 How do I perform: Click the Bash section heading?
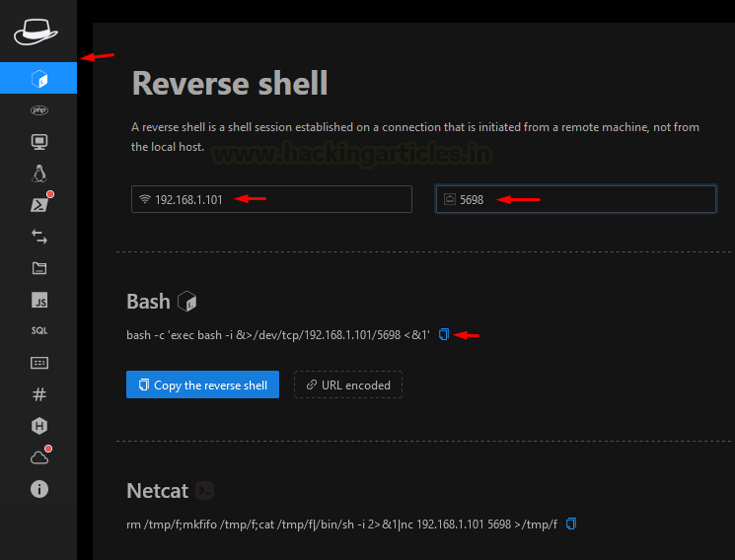coord(148,302)
